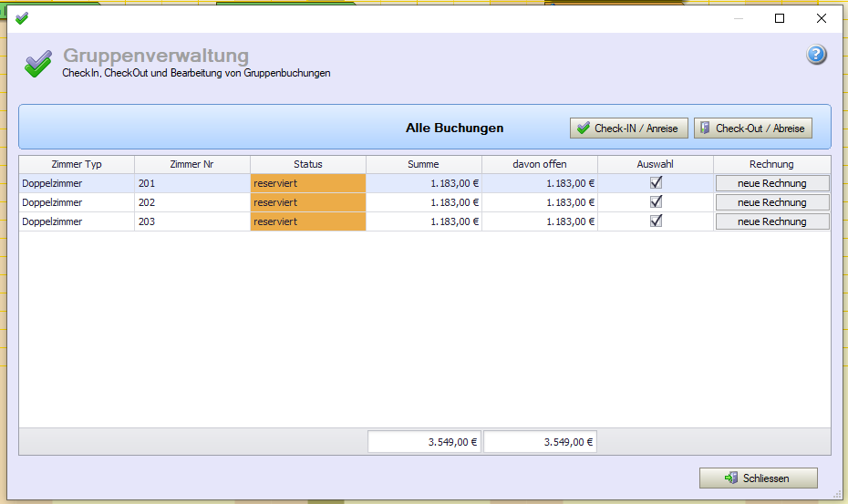Sort by the Zimmer Nr column header
The image size is (848, 504).
(x=191, y=164)
